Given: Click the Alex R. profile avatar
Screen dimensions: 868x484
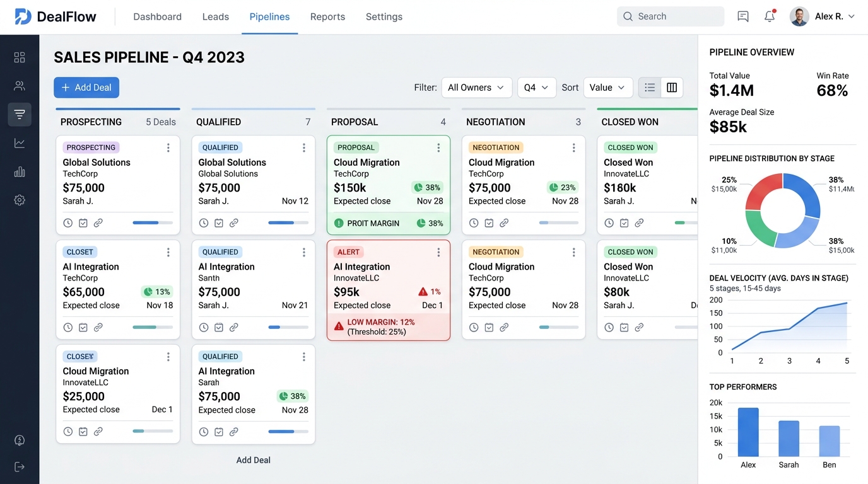Looking at the screenshot, I should 799,16.
